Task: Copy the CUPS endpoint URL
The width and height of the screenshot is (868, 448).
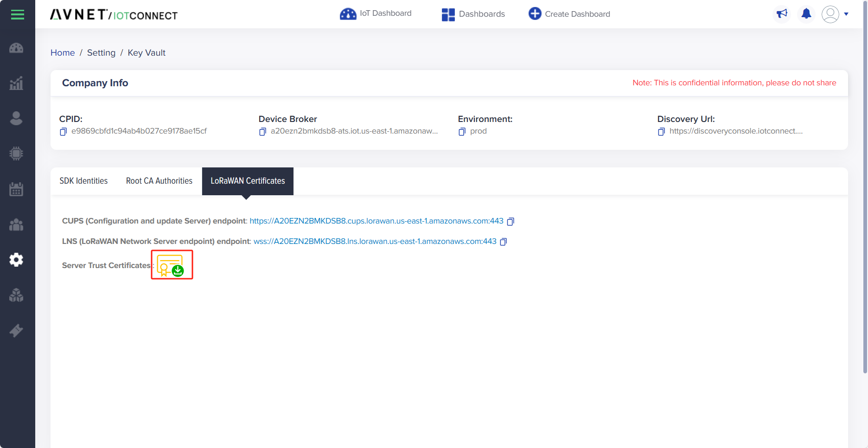Action: 511,222
